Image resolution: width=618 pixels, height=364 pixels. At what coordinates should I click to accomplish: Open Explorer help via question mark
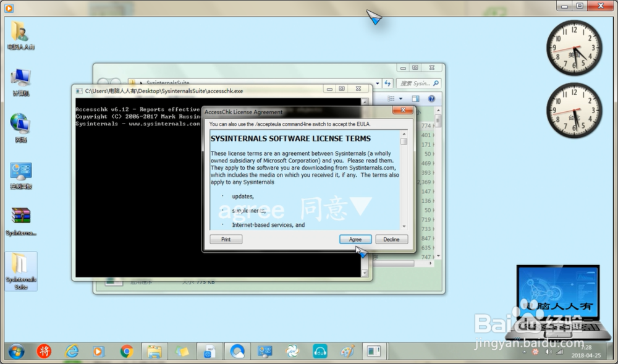click(431, 98)
